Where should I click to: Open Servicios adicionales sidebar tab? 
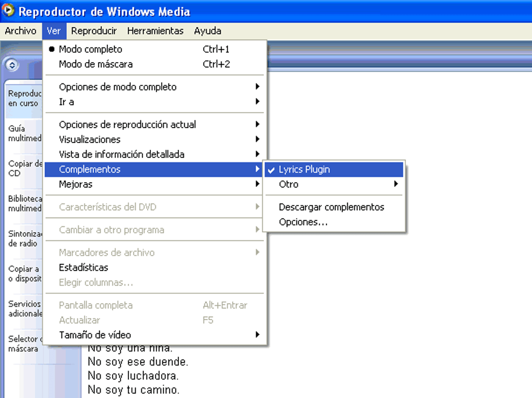coord(24,308)
